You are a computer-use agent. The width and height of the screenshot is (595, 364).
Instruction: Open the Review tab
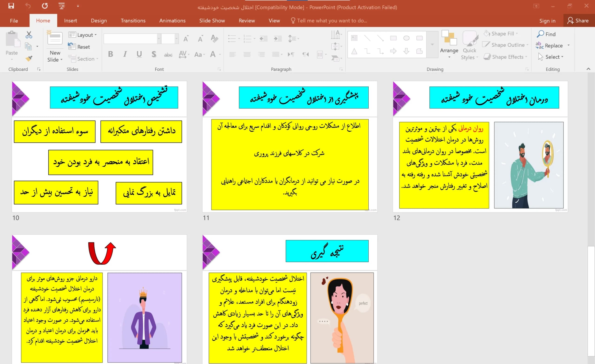tap(247, 21)
